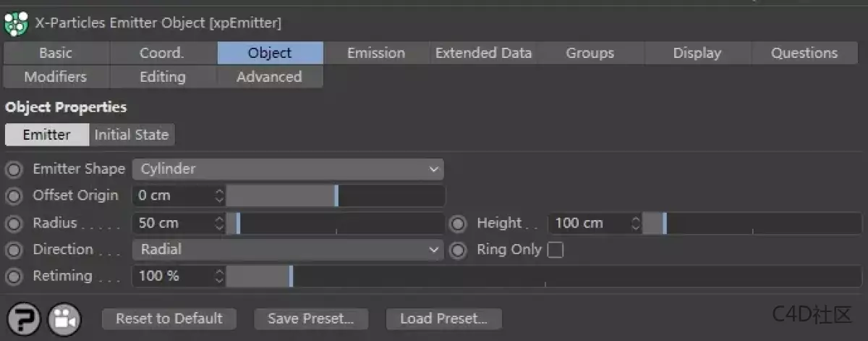Screen dimensions: 868x341
Task: Click the Height slider track
Action: [752, 223]
